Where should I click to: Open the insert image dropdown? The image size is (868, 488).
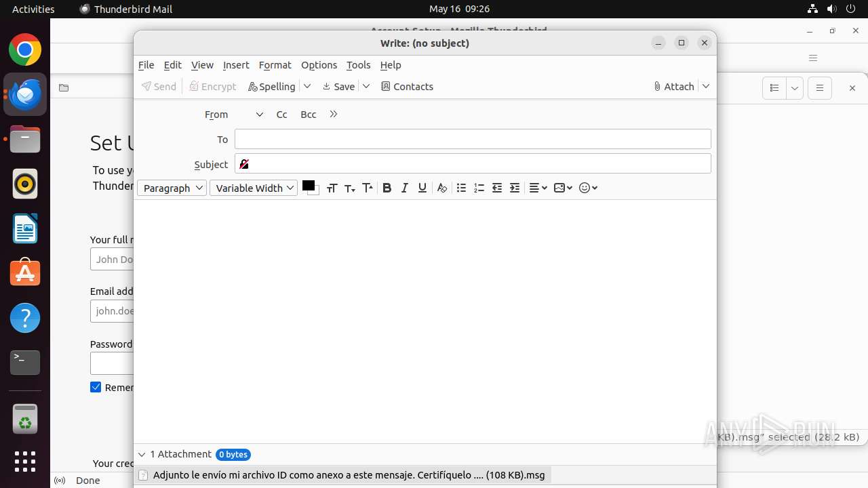click(x=563, y=188)
